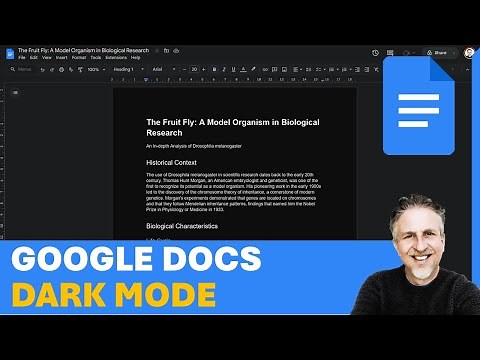Open the Extensions menu

tap(116, 58)
